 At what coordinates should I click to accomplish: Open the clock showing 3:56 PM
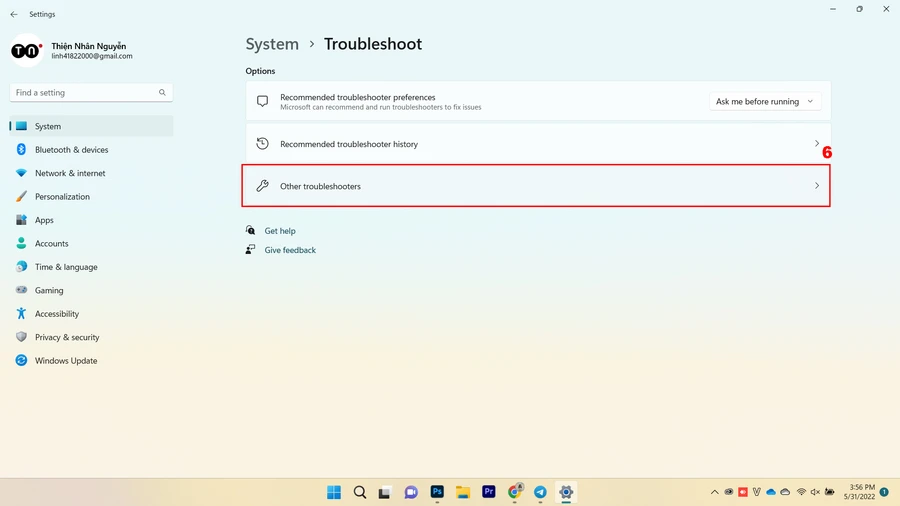pos(859,492)
